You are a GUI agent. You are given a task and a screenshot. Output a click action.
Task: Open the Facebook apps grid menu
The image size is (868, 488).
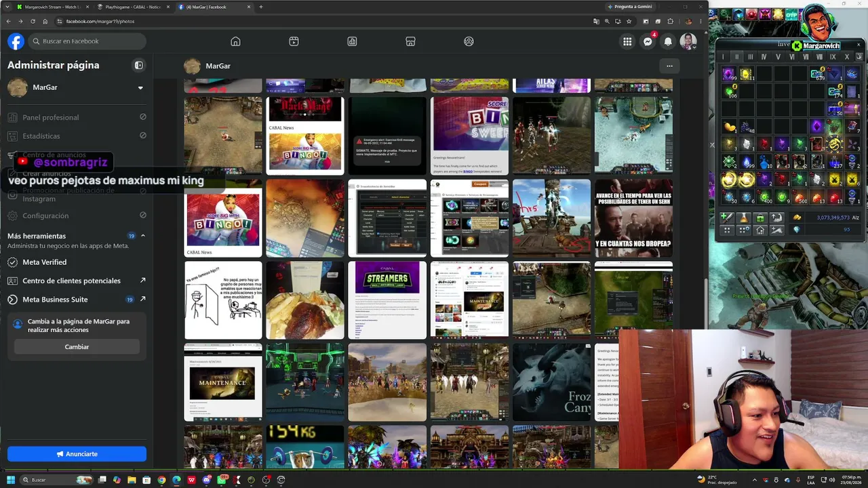(627, 41)
